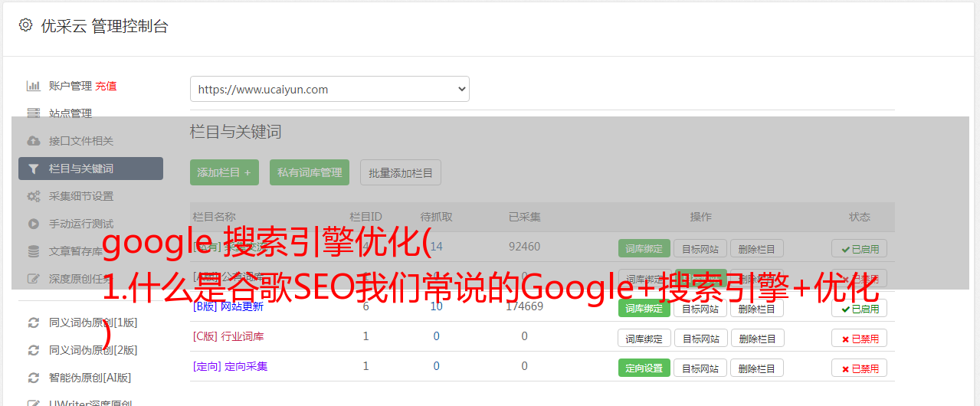Open 站点管理 in the sidebar

click(x=70, y=113)
